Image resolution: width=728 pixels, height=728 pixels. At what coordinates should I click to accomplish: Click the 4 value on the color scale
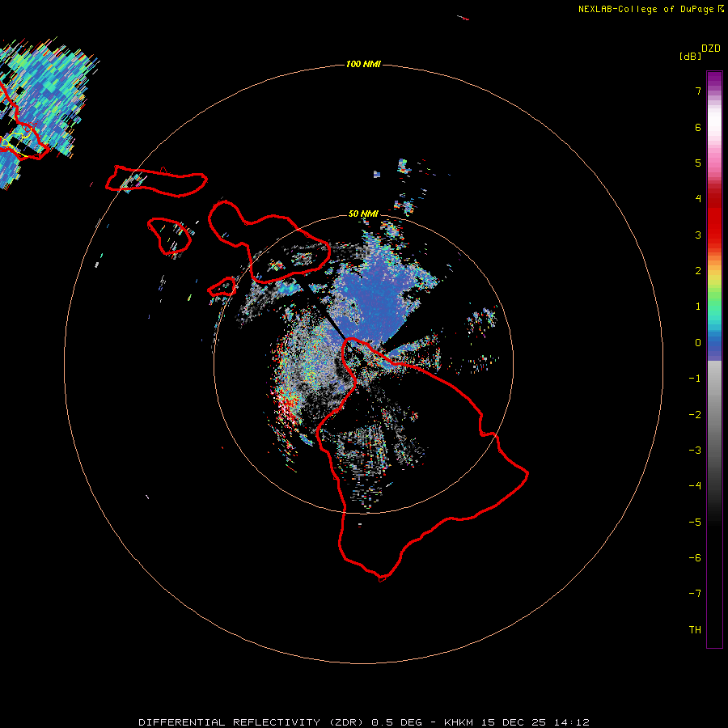698,199
